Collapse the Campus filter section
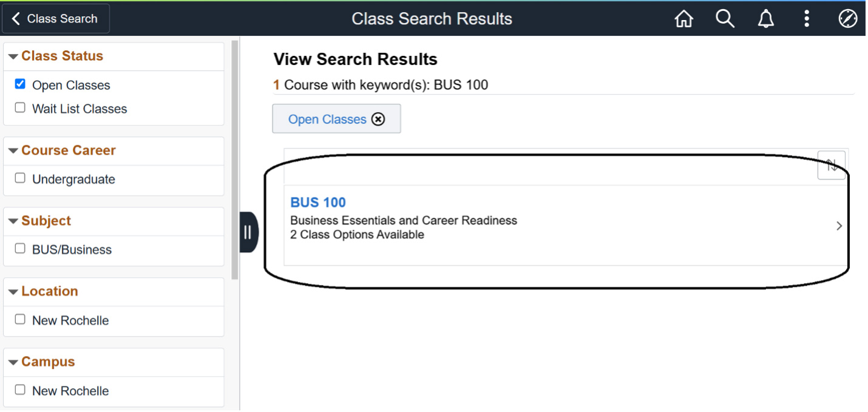The width and height of the screenshot is (868, 412). tap(13, 362)
